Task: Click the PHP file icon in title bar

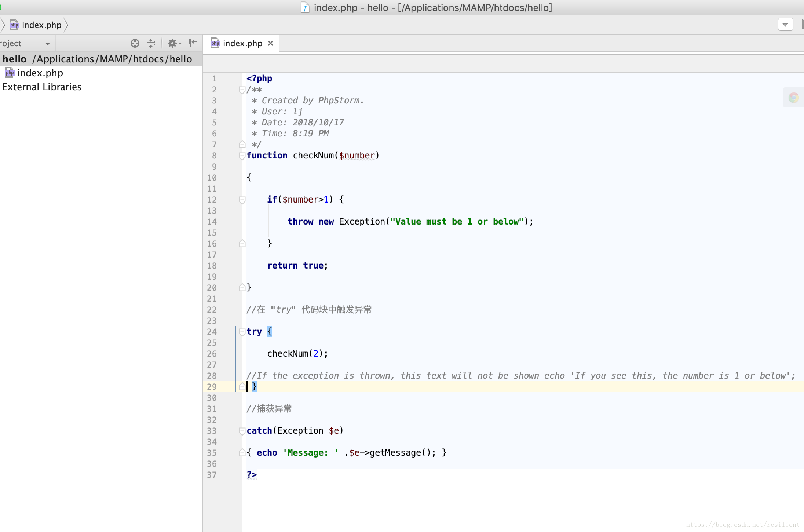Action: pos(305,8)
